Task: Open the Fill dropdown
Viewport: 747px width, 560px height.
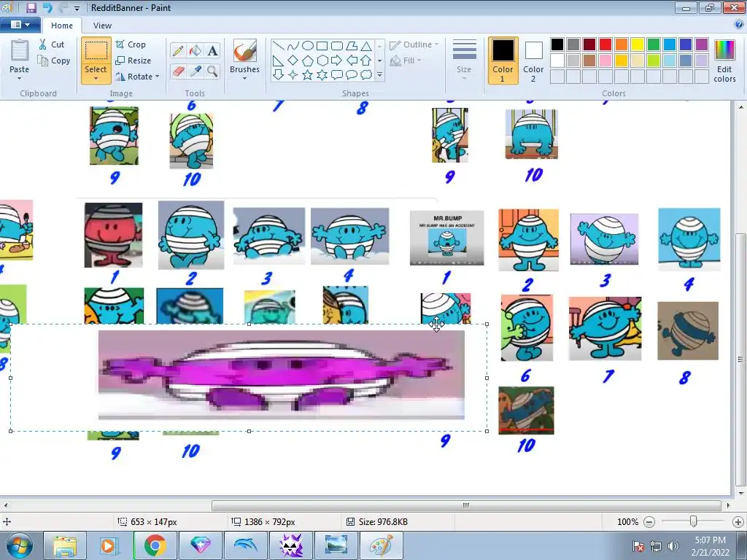Action: [x=406, y=61]
